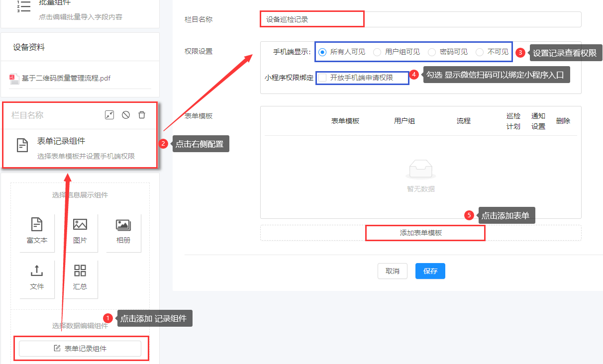Edit the 设备巡检记录 column name field
This screenshot has height=364, width=603.
point(312,19)
